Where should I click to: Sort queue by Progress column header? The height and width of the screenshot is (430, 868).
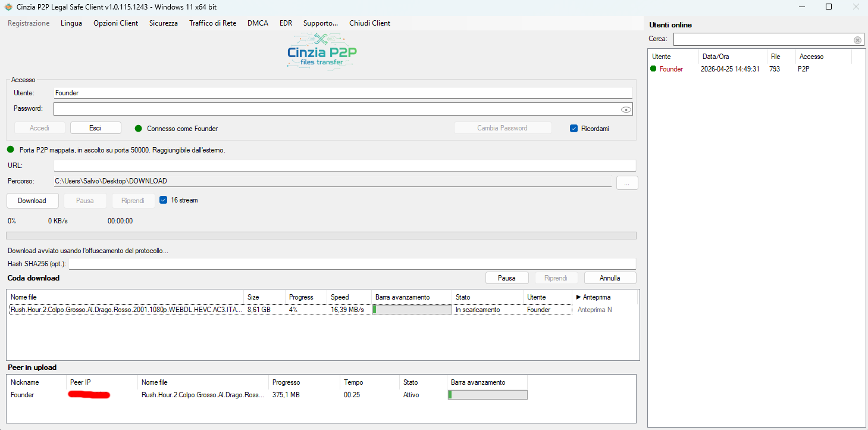307,297
